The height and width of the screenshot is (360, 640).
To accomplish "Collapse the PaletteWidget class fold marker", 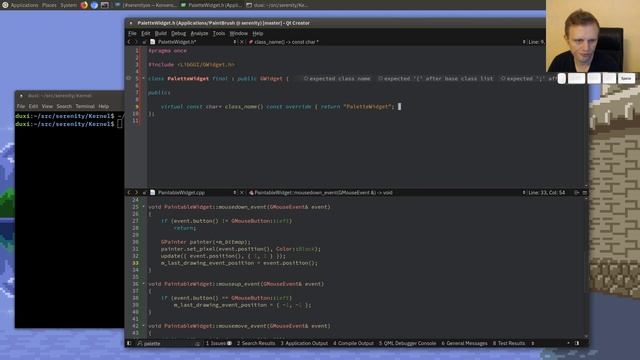I will [x=144, y=78].
